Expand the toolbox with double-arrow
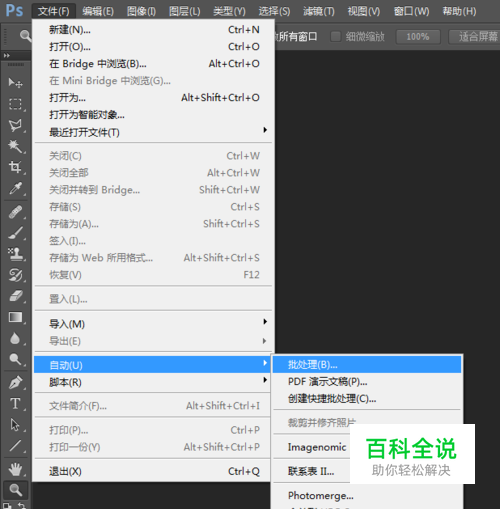The image size is (500, 509). [x=7, y=55]
